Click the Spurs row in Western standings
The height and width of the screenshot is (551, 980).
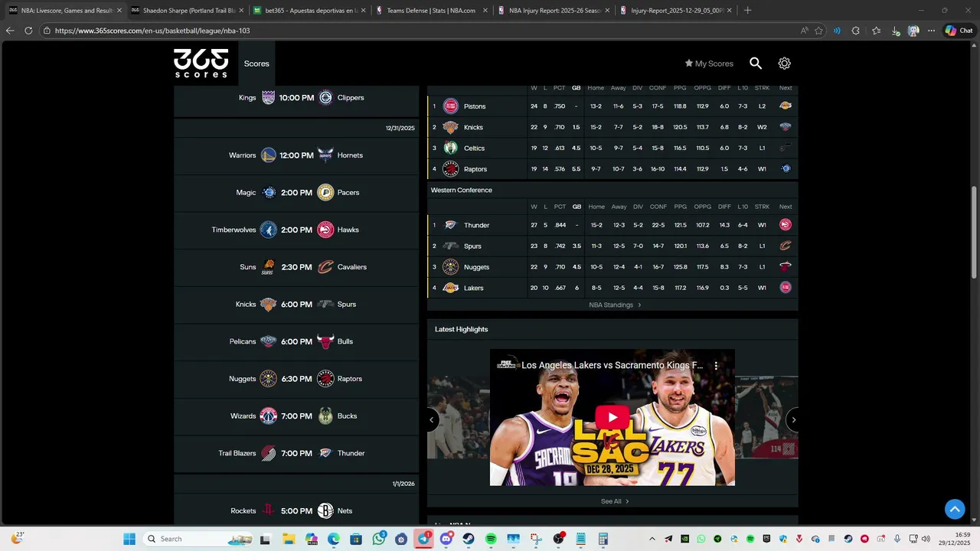tap(612, 246)
